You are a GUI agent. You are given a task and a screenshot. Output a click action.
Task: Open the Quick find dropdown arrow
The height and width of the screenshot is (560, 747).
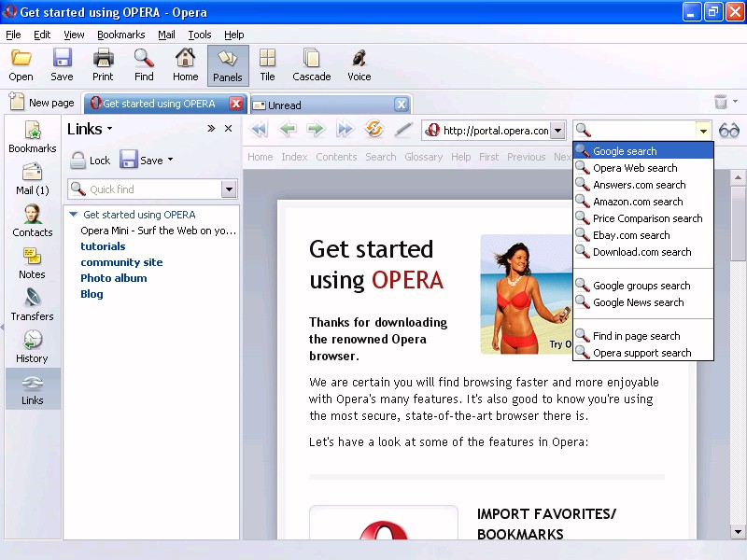click(229, 189)
